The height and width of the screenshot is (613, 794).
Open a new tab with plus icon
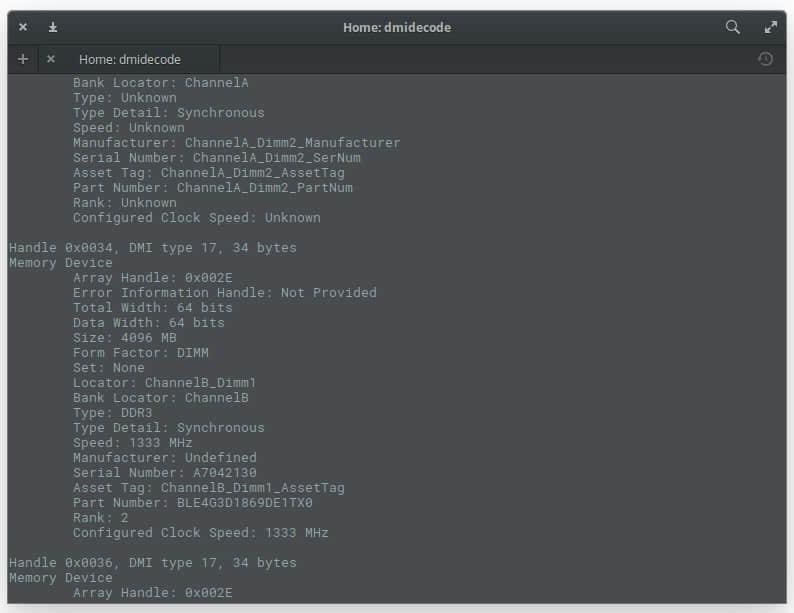23,59
